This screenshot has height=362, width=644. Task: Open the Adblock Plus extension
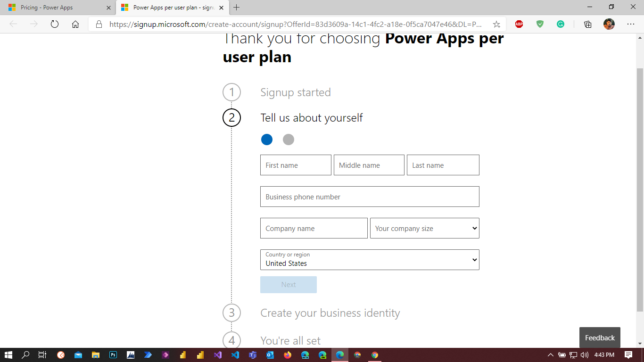click(519, 24)
